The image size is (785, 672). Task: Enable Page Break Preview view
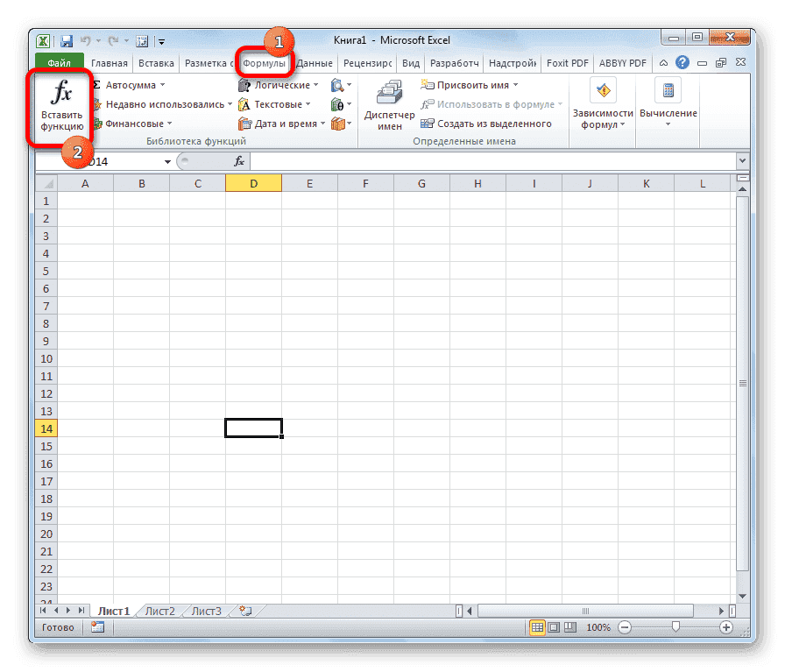point(569,627)
